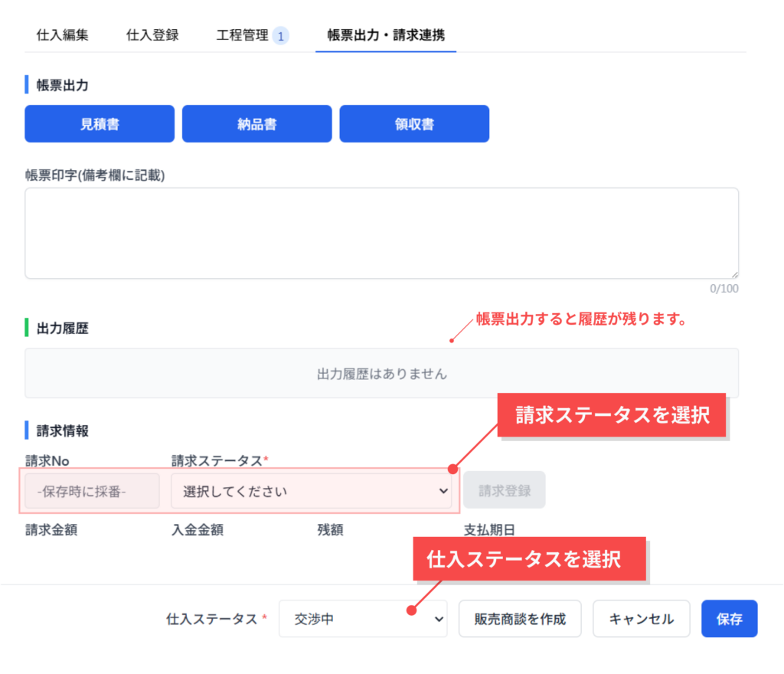
Task: Focus the 帳票印字 remarks text area
Action: (x=381, y=233)
